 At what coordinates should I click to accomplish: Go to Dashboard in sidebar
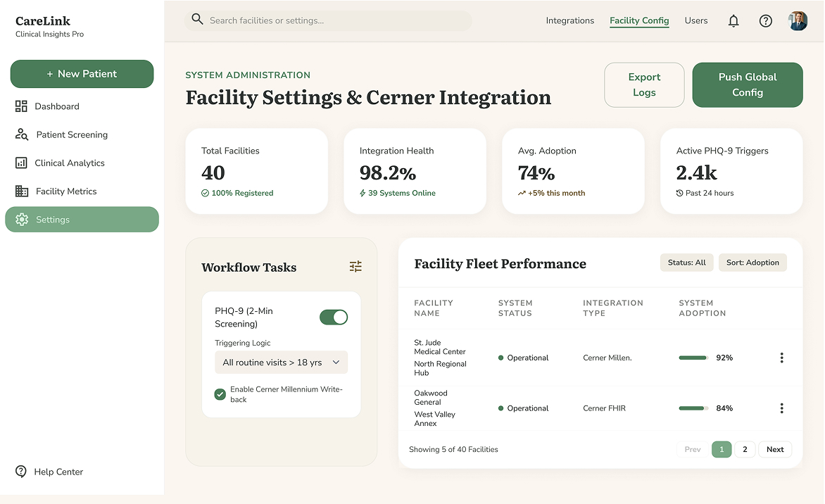tap(82, 106)
